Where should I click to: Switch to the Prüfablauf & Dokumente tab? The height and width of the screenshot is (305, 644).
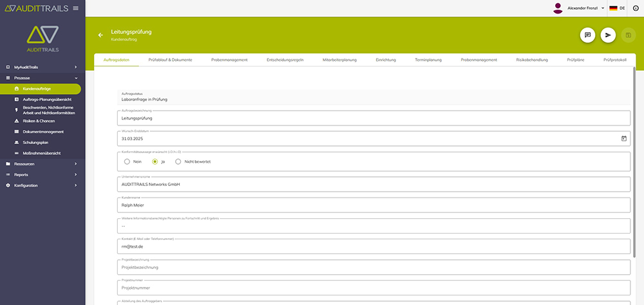[x=170, y=60]
